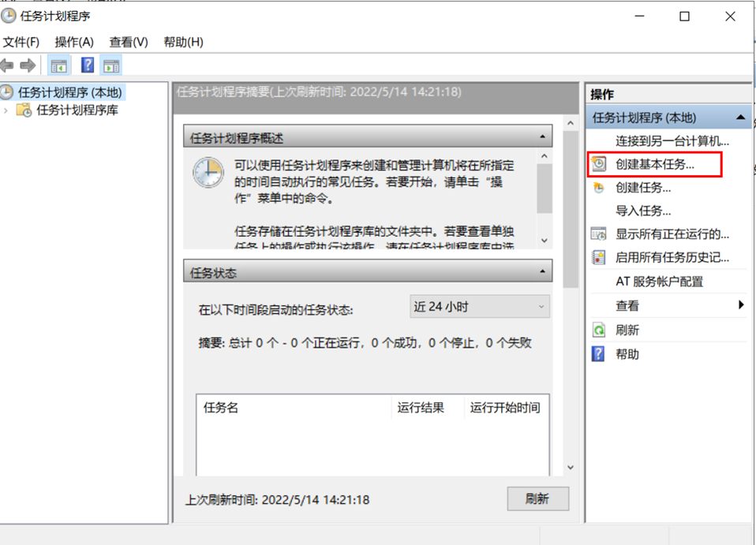Click the blue 帮助 question icon

[x=598, y=354]
